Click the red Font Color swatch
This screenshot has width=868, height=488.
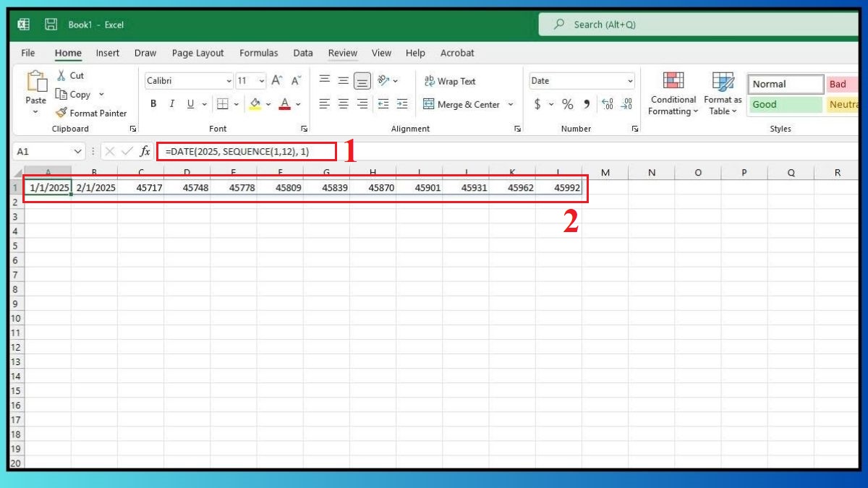pyautogui.click(x=284, y=103)
